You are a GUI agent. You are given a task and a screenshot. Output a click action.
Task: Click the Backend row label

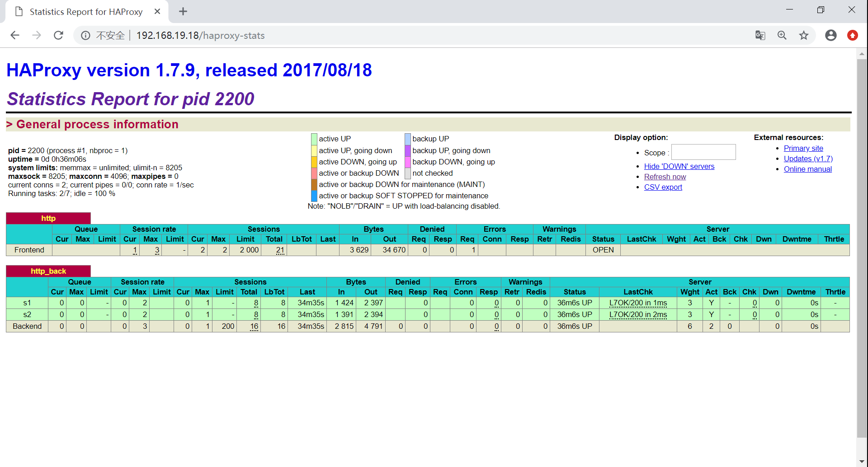pyautogui.click(x=27, y=326)
